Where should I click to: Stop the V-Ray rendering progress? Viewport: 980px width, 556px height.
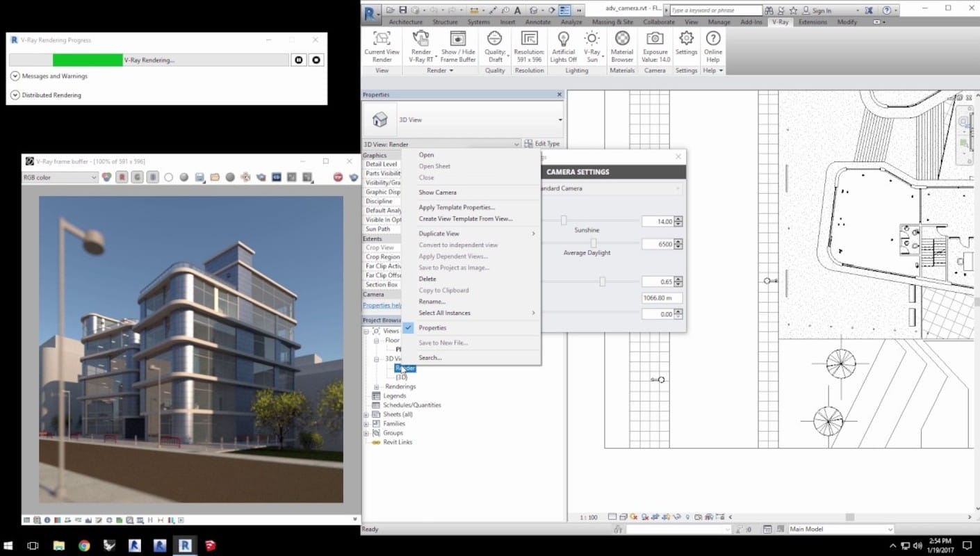tap(316, 60)
